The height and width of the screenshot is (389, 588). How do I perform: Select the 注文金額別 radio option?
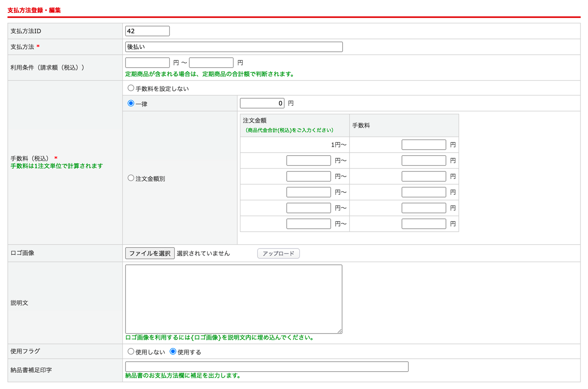pos(131,178)
